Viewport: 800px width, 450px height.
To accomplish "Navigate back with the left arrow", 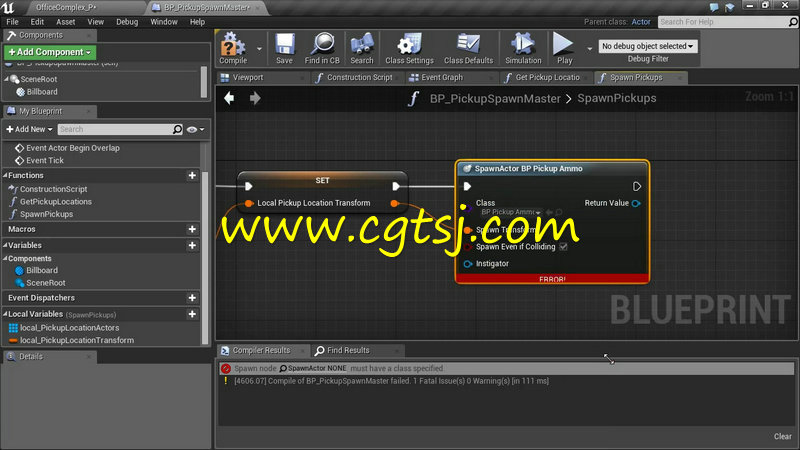I will point(229,98).
